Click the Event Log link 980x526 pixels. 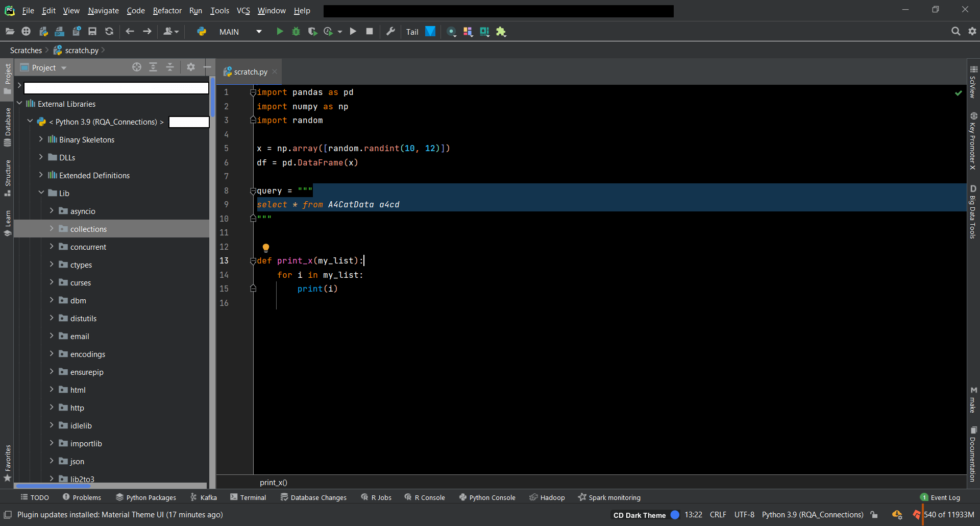pos(945,497)
